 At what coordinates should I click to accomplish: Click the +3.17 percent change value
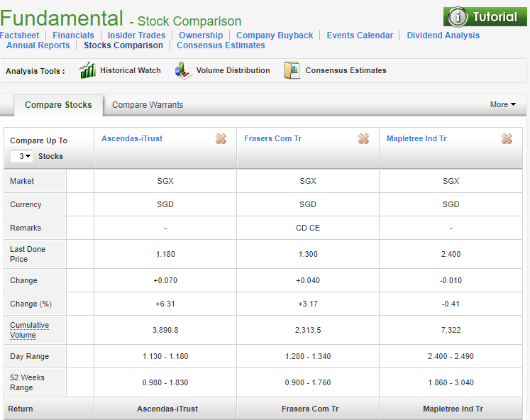coord(308,304)
